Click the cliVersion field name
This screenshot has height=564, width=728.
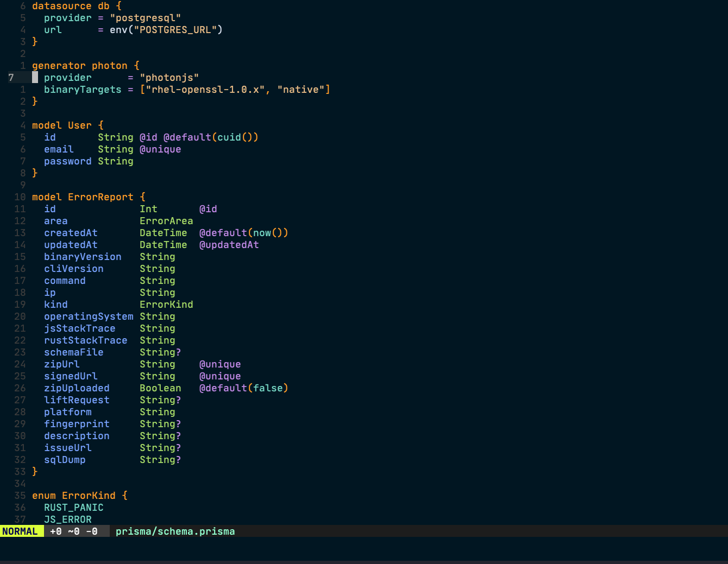(74, 269)
